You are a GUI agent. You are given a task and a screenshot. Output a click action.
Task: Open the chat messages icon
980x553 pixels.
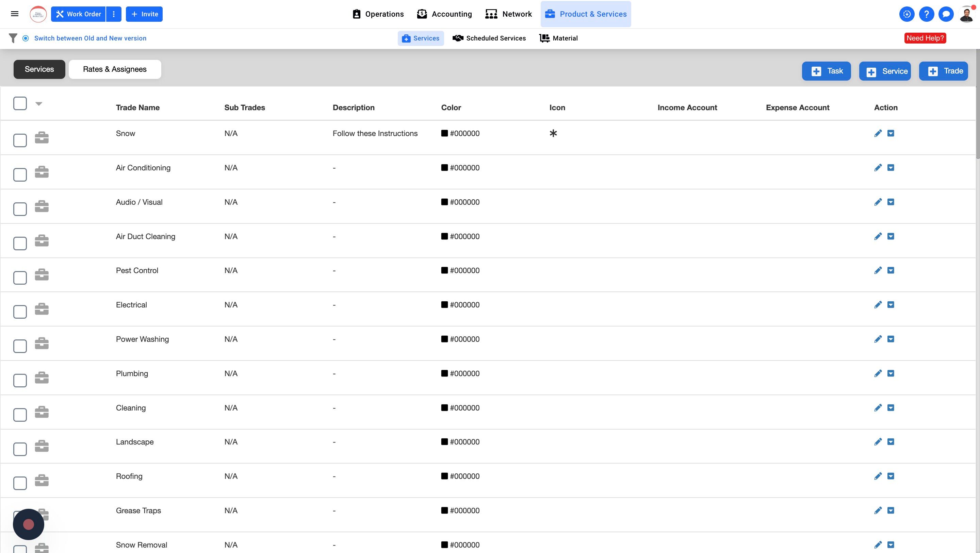(946, 14)
